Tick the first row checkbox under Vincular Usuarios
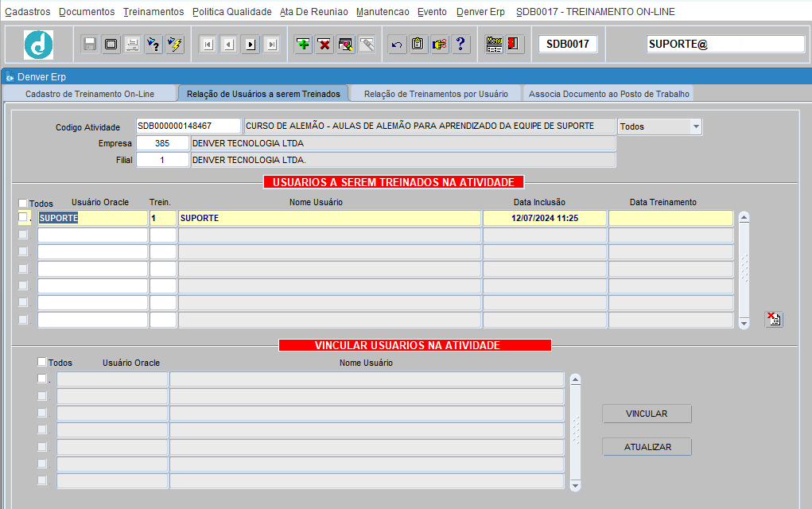Screen dimensions: 812x509 coord(42,379)
